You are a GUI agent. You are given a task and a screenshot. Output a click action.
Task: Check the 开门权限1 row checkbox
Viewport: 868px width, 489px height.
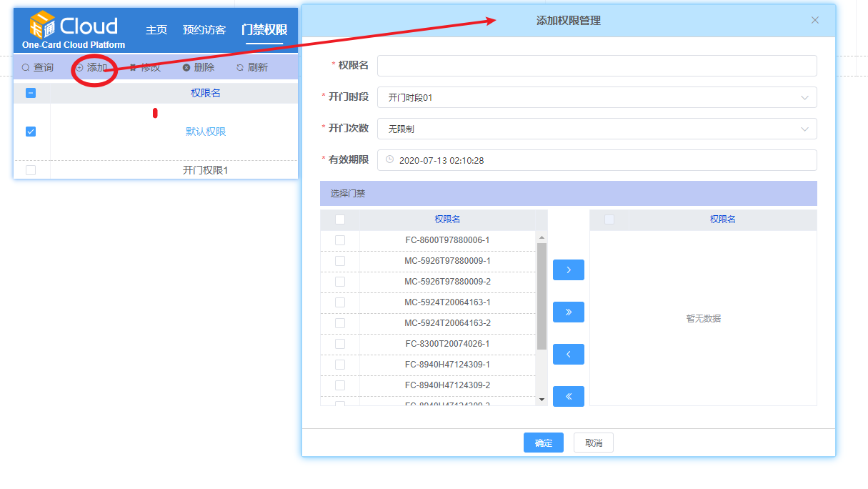click(31, 170)
